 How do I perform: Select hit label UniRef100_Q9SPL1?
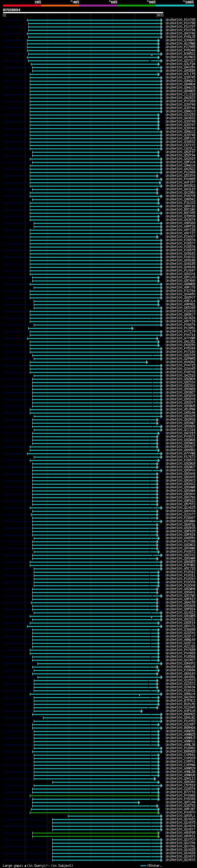coord(180,815)
